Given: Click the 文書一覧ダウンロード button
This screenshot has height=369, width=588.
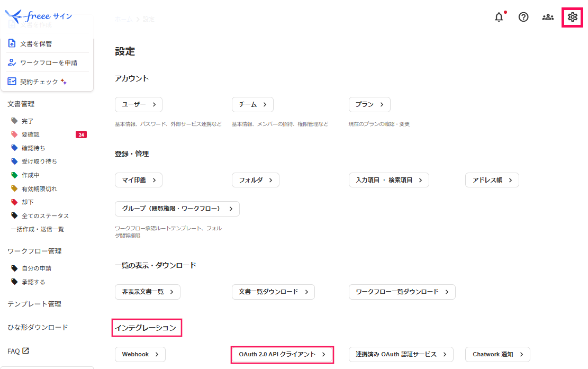Looking at the screenshot, I should tap(274, 292).
